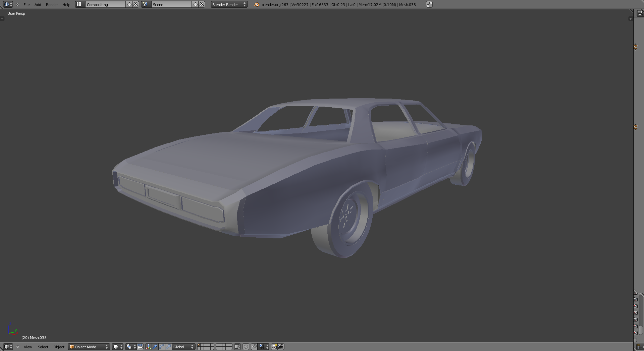The height and width of the screenshot is (351, 644).
Task: Render OpenGL image of viewport
Action: (x=274, y=347)
